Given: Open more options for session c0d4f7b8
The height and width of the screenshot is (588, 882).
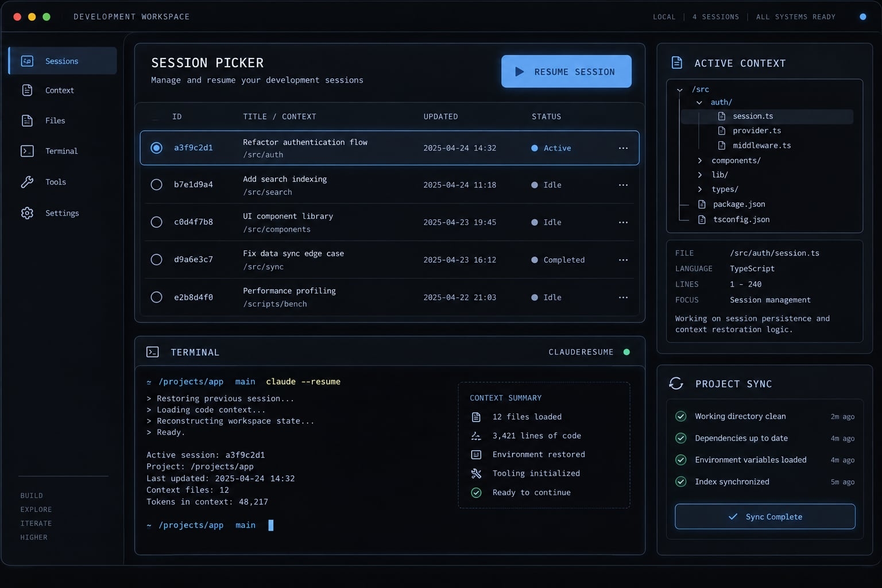Looking at the screenshot, I should pyautogui.click(x=623, y=222).
